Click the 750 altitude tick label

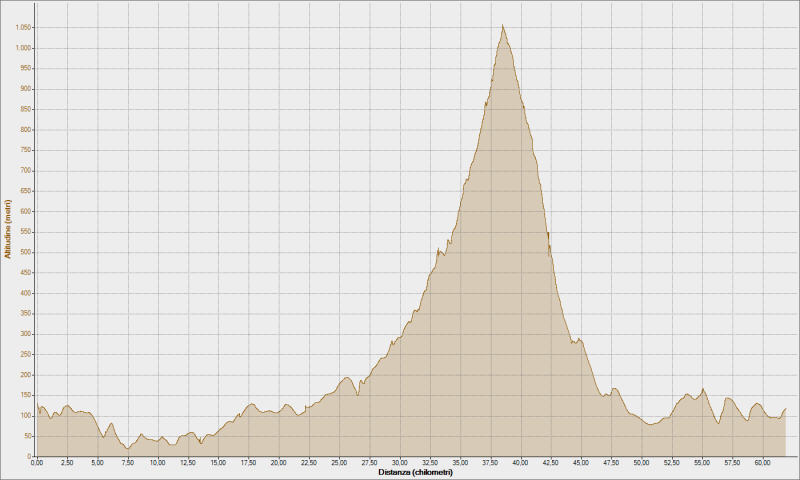(26, 150)
